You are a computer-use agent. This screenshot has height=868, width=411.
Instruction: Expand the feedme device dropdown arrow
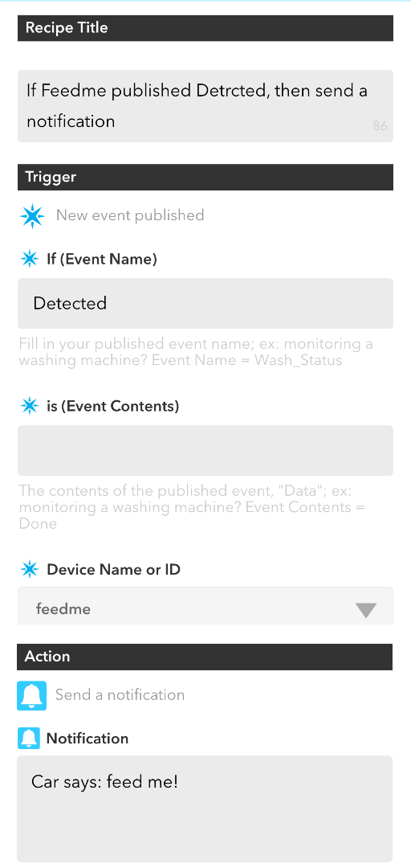click(x=366, y=610)
